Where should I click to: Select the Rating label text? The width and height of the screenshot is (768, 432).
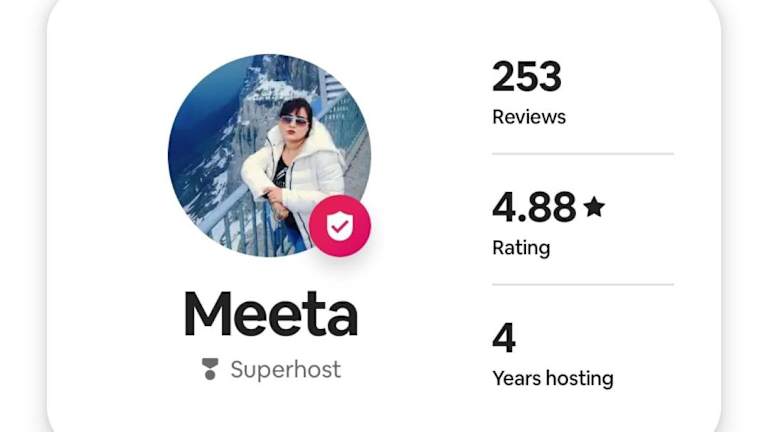coord(521,247)
